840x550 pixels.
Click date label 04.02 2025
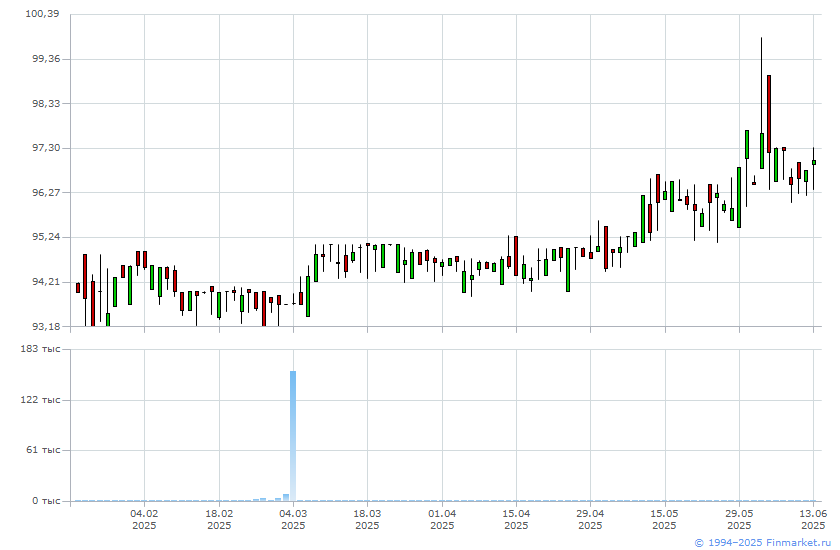point(144,519)
